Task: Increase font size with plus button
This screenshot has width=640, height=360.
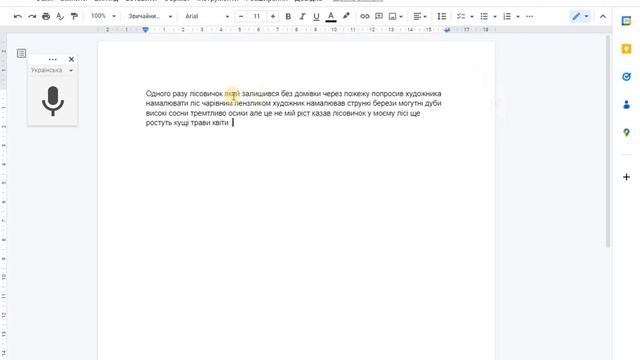Action: [273, 16]
